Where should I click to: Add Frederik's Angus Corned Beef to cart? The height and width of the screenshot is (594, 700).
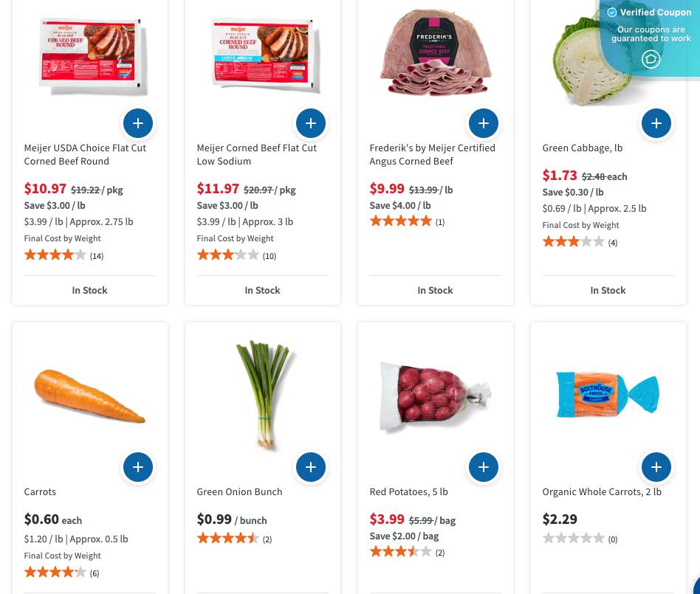(484, 123)
